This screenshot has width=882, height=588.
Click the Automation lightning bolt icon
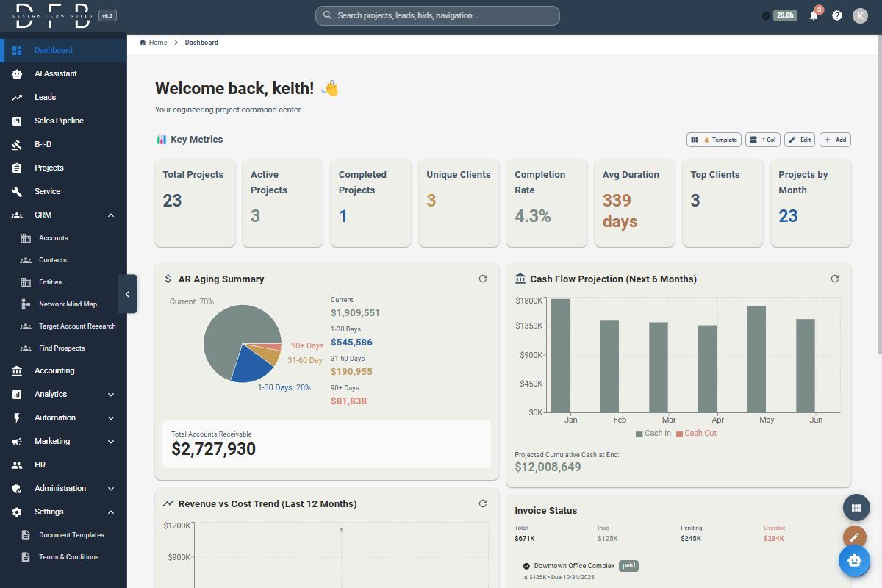(x=17, y=417)
